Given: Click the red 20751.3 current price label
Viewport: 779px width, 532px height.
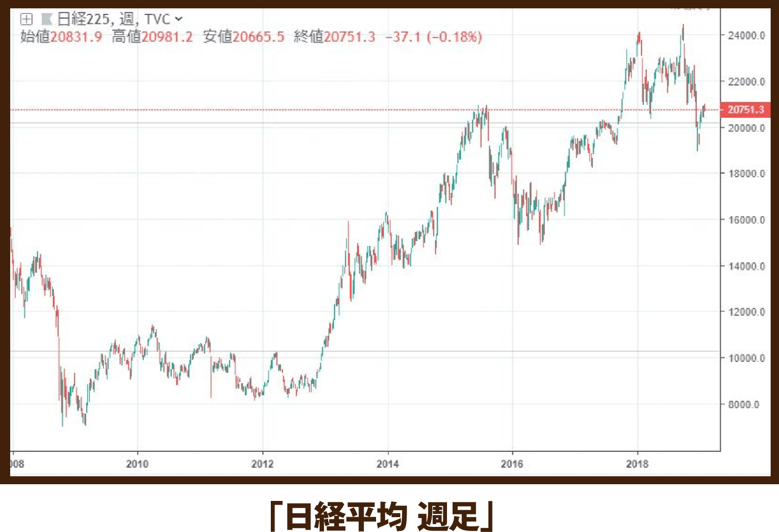Looking at the screenshot, I should 745,109.
